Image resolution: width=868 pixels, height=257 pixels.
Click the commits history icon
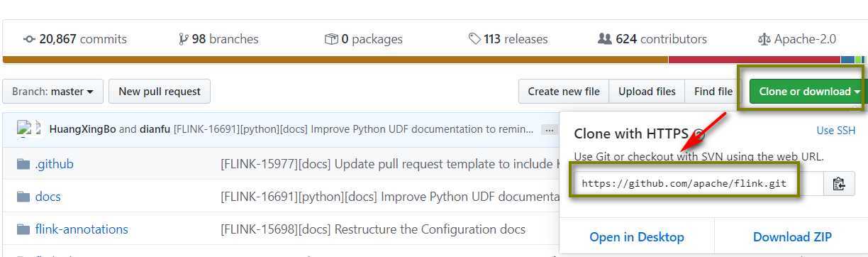(29, 39)
